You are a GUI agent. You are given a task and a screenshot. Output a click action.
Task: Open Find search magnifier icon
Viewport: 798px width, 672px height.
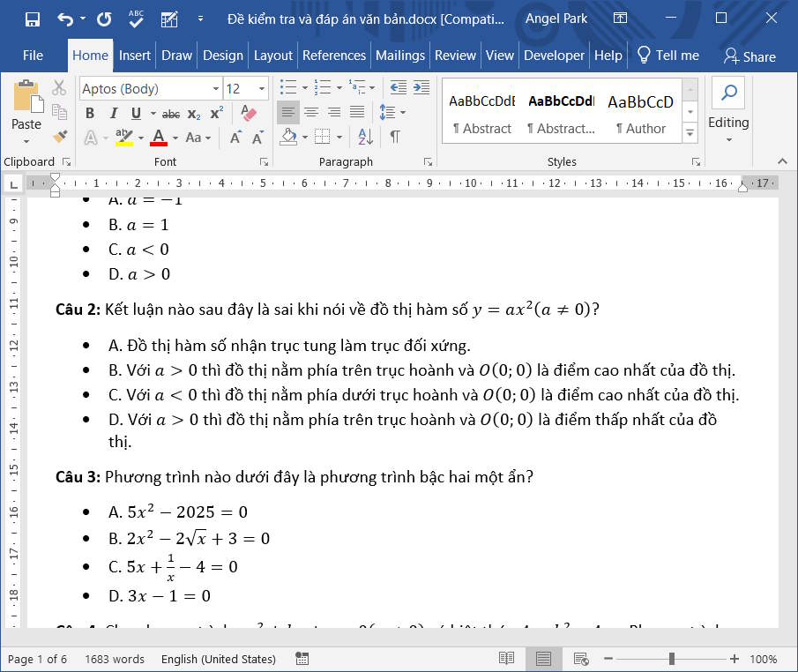(728, 93)
